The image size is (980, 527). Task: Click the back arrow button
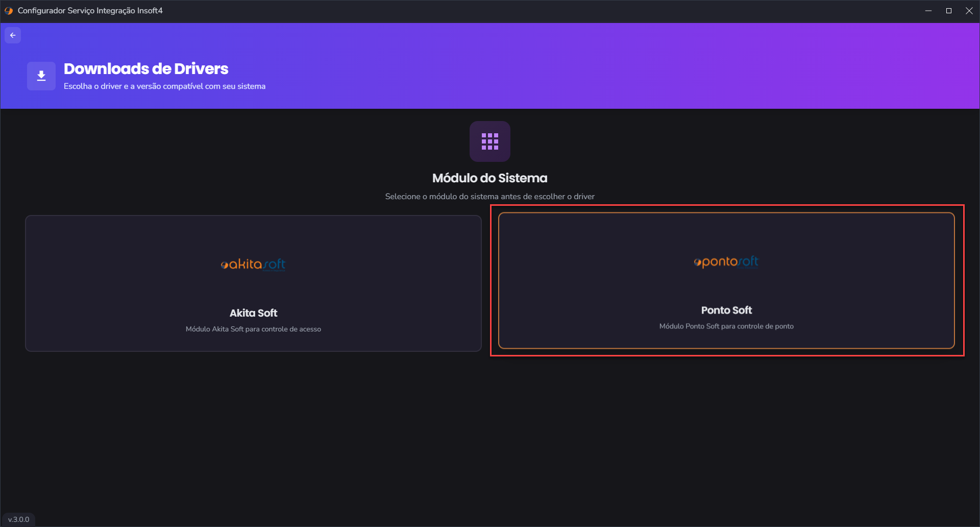13,35
